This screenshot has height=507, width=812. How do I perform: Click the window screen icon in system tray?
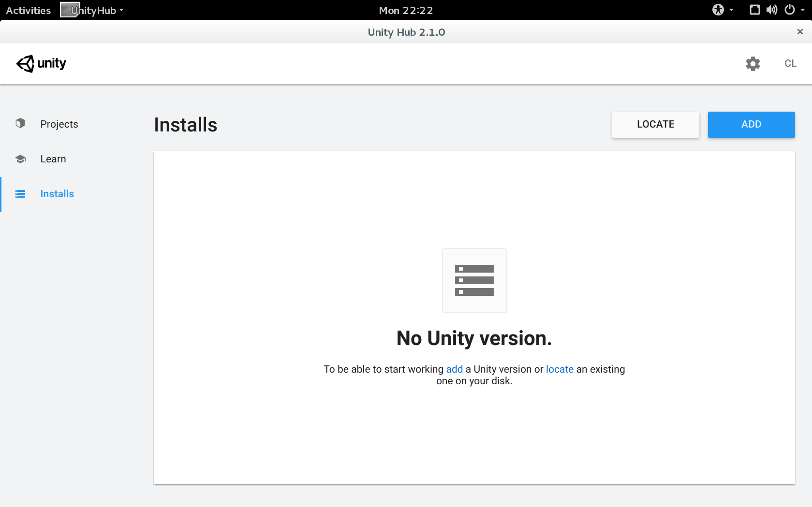754,10
